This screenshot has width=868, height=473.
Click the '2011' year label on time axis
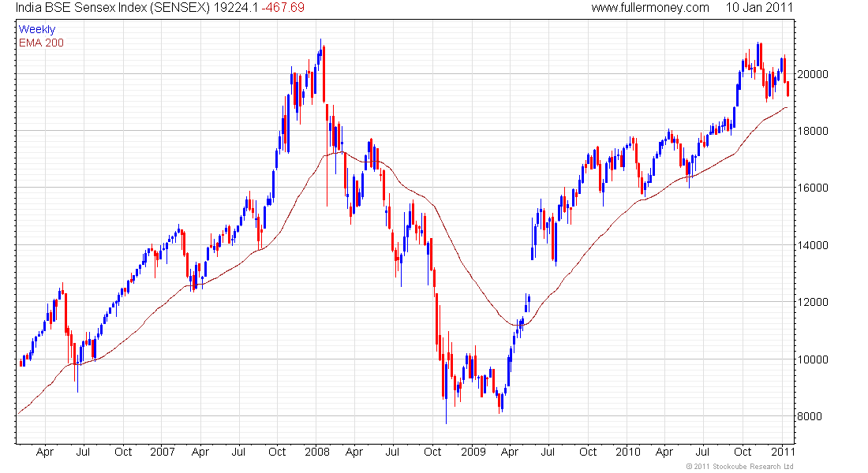point(783,452)
